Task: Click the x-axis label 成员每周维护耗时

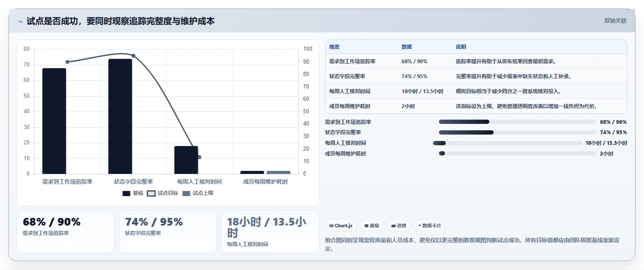Action: tap(265, 182)
